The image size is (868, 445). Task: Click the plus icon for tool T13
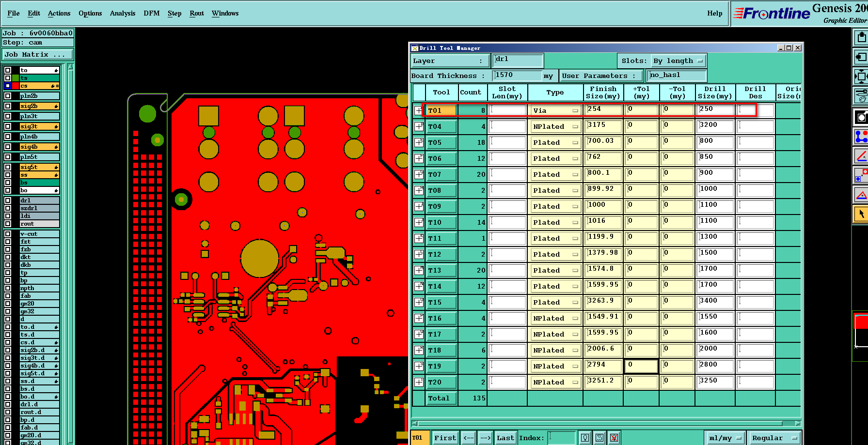pos(419,270)
